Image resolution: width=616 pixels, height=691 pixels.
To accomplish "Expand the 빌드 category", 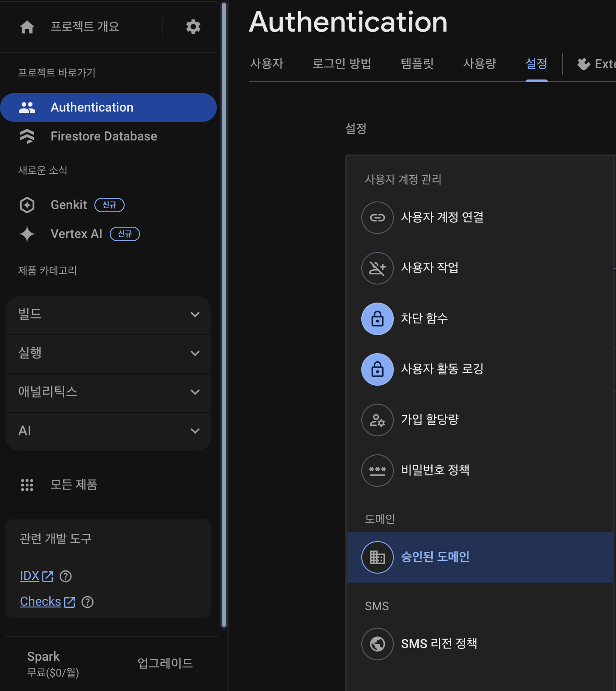I will [x=108, y=315].
